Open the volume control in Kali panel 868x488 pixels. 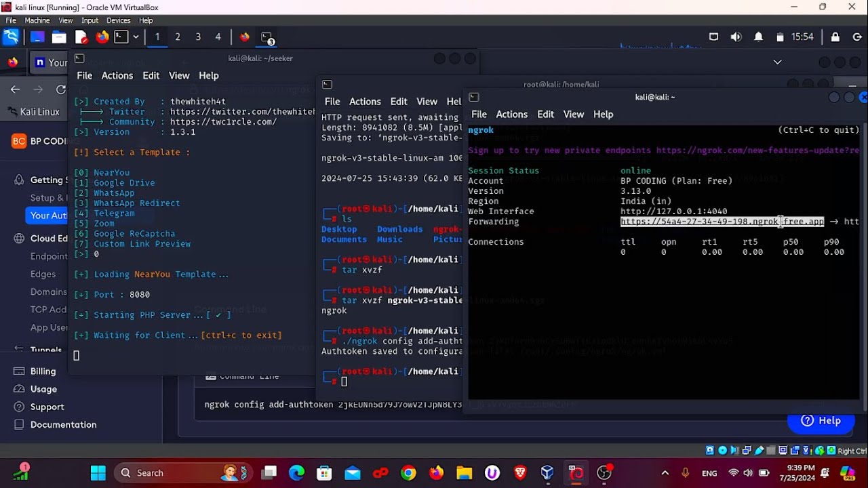[736, 37]
